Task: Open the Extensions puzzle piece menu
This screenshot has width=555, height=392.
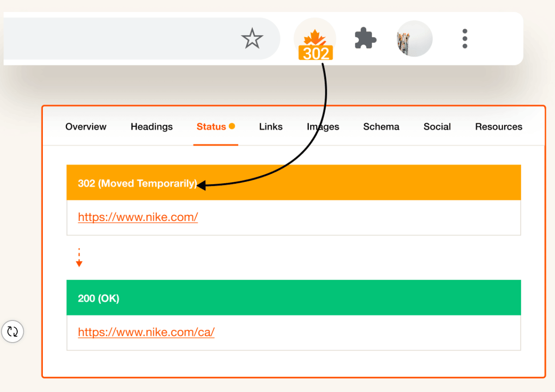Action: 365,39
